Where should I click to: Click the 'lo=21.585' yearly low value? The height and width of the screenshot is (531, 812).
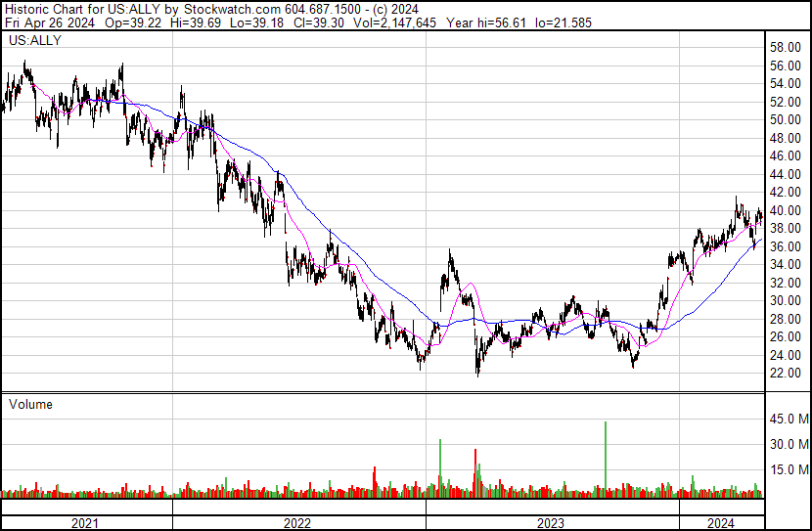point(563,22)
